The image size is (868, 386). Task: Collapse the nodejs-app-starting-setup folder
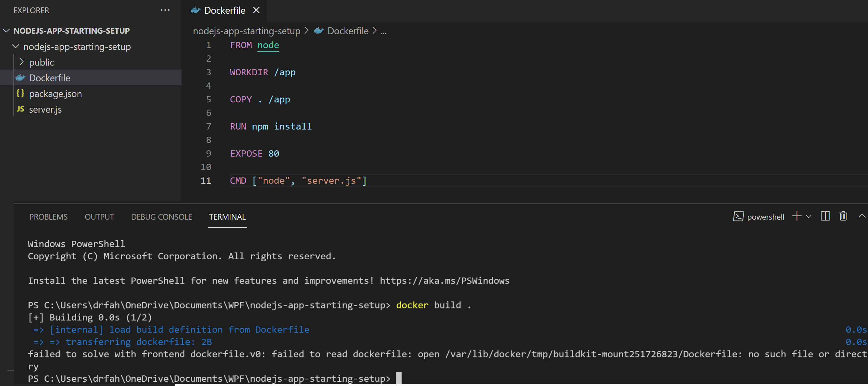(x=15, y=47)
